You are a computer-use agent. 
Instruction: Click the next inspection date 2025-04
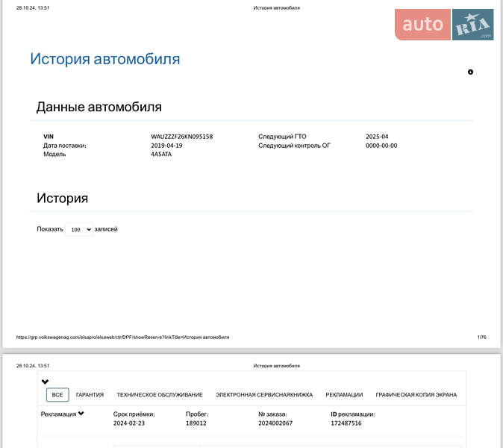(x=377, y=137)
